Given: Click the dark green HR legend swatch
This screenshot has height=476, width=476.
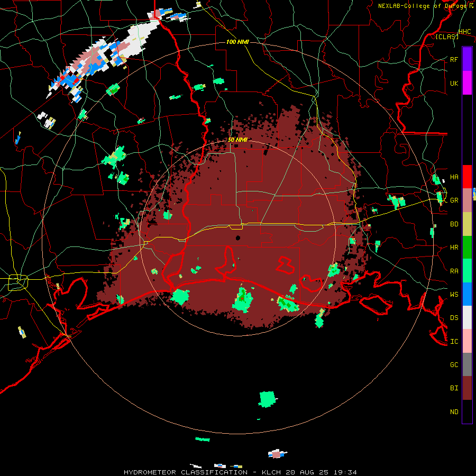Looking at the screenshot, I should point(467,248).
